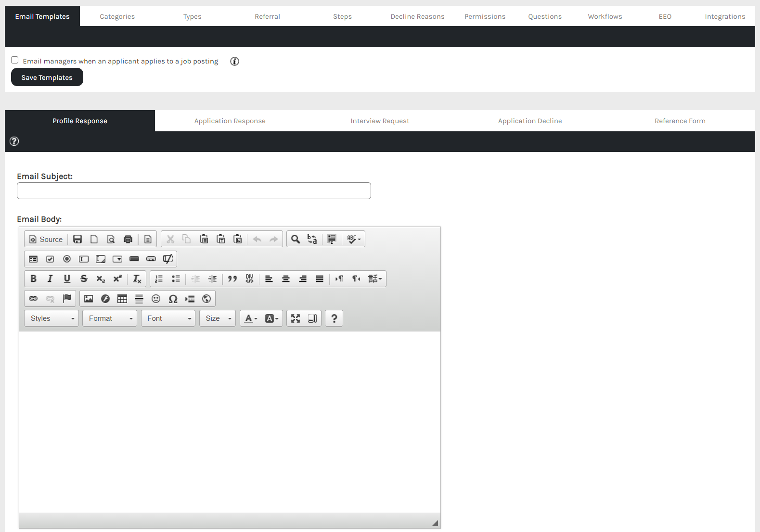Screen dimensions: 760x532
Task: Insert a bulleted list
Action: [x=176, y=279]
